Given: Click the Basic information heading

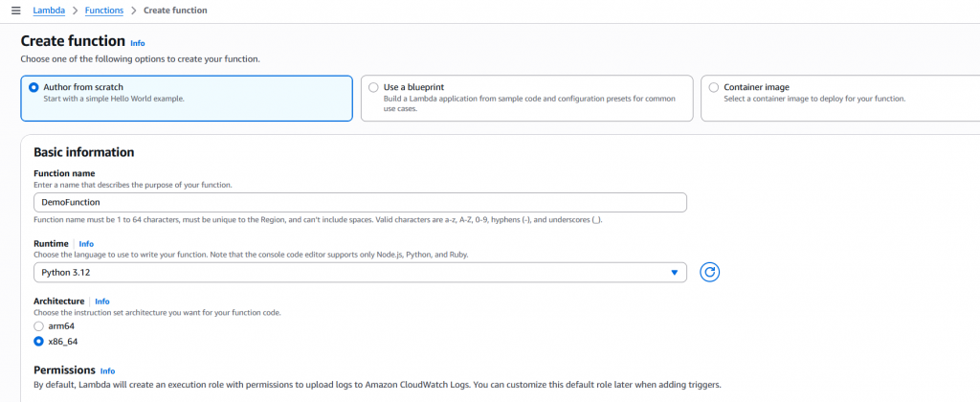Looking at the screenshot, I should [x=83, y=152].
